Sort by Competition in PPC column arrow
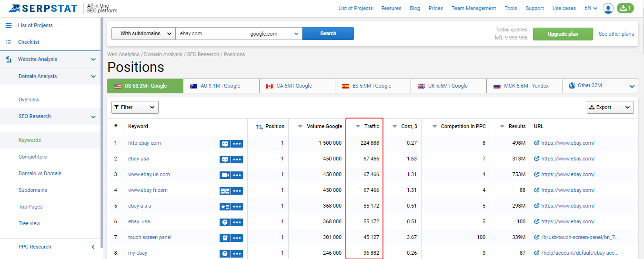This screenshot has height=259, width=644. [x=435, y=127]
